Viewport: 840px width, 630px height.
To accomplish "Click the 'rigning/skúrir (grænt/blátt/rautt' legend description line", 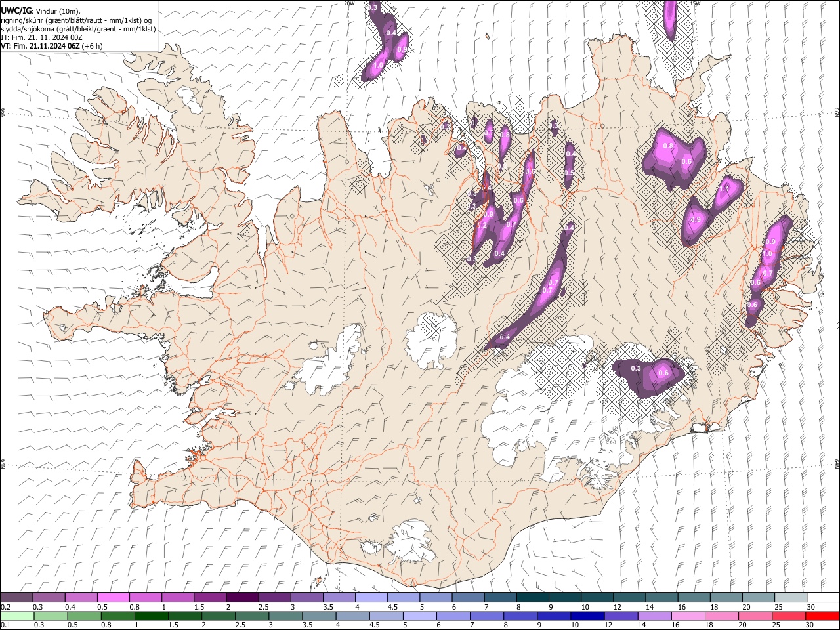I will (x=76, y=20).
